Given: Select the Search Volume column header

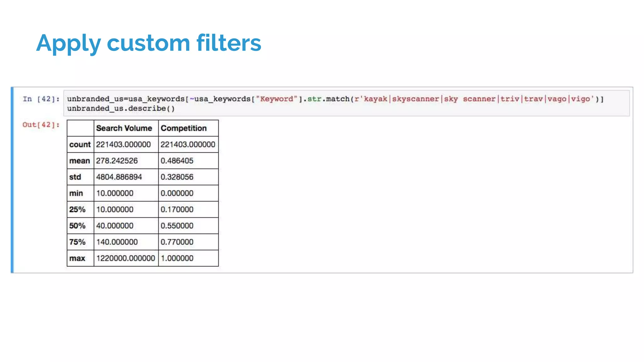Looking at the screenshot, I should pyautogui.click(x=124, y=128).
